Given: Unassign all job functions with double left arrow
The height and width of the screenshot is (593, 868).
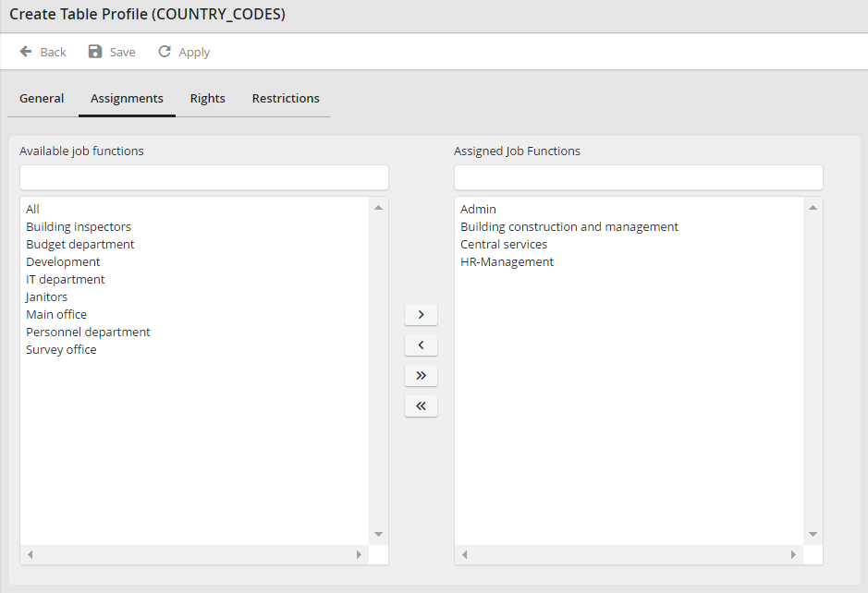Looking at the screenshot, I should [421, 406].
